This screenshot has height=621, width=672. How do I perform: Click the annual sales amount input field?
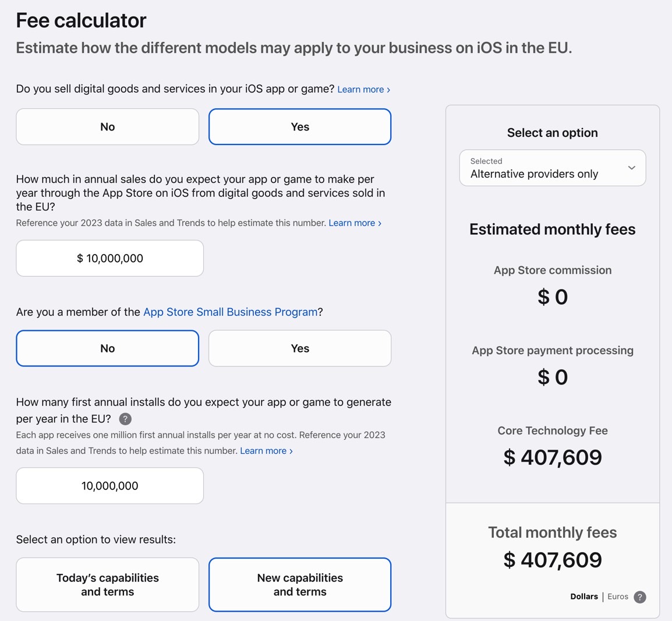click(x=109, y=258)
